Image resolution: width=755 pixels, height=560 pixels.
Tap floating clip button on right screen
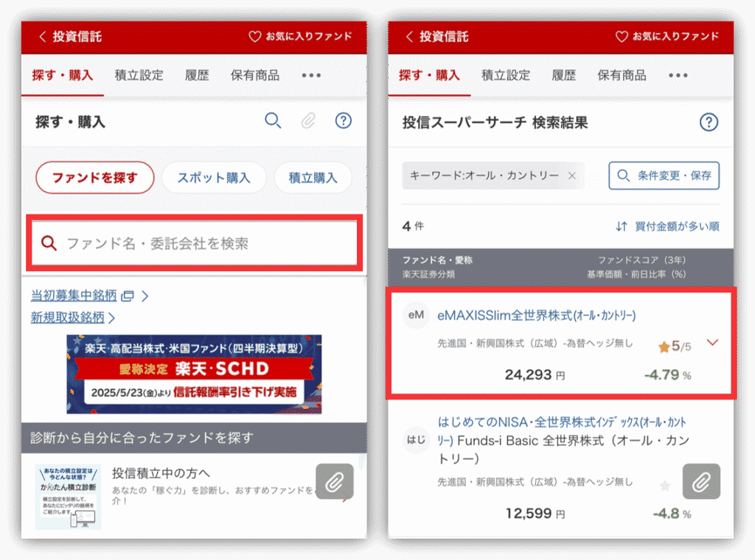pos(702,482)
